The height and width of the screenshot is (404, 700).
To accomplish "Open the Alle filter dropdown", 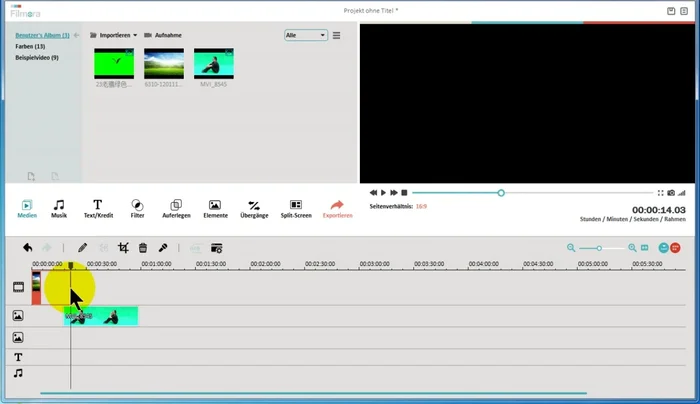I will click(306, 35).
